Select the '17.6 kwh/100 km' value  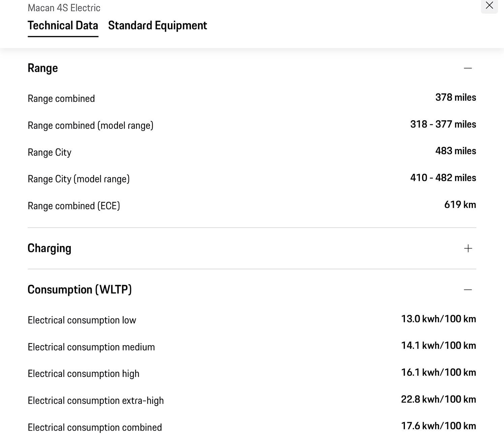[x=439, y=426]
